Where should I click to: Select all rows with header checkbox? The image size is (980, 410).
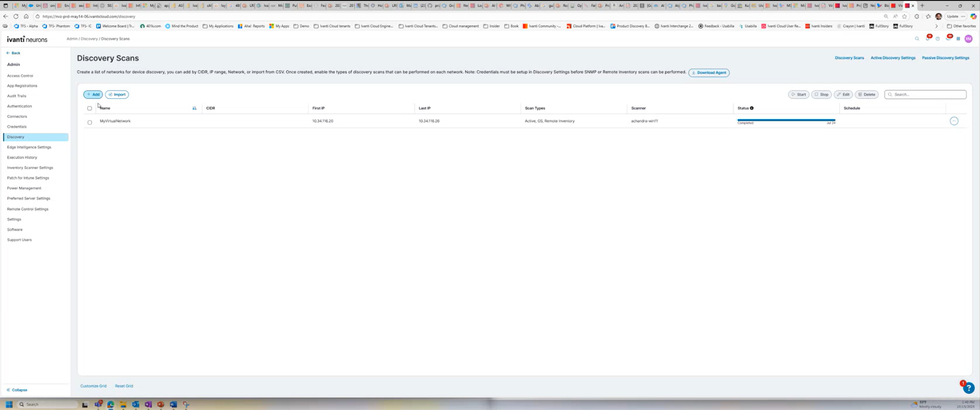click(89, 108)
